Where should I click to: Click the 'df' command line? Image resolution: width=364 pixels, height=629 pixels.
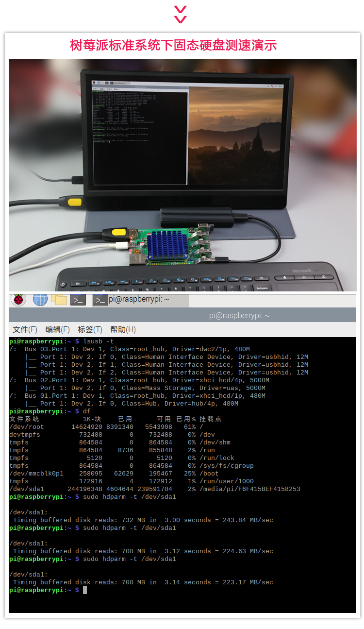coord(50,411)
